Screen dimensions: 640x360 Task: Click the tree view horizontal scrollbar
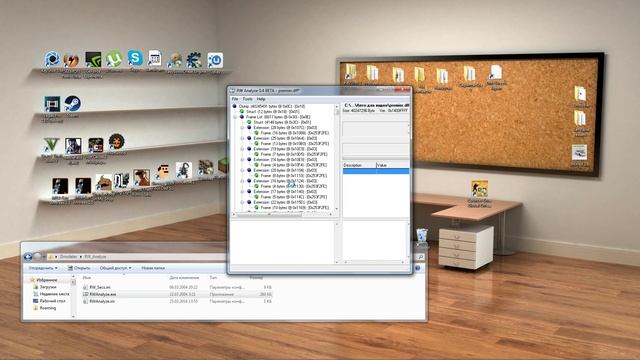282,214
